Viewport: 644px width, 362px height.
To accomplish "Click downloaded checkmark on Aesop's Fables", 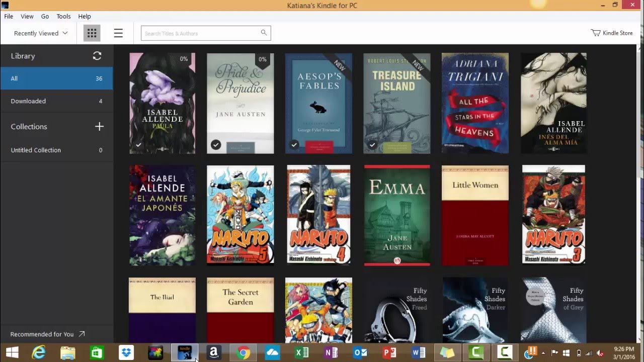I will [294, 145].
